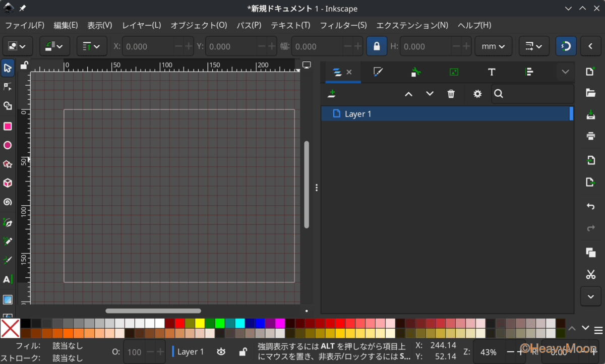Toggle the width-height ratio lock
The height and width of the screenshot is (364, 605).
pos(377,46)
